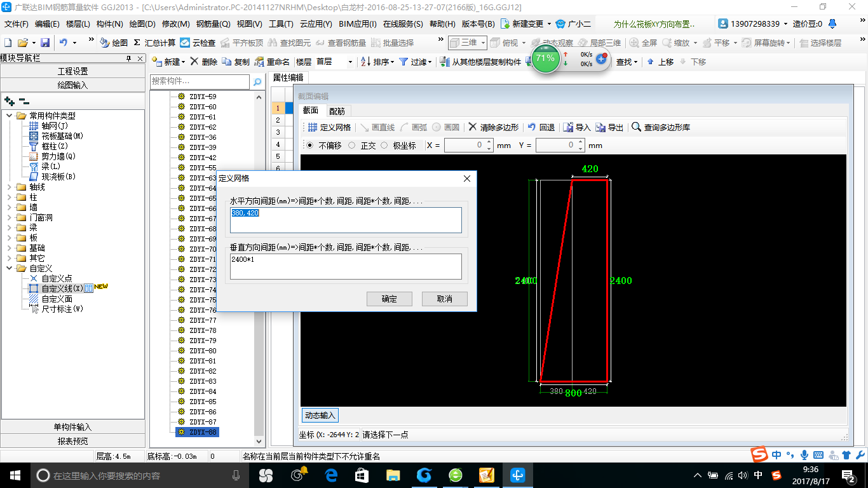
Task: Click the collapse-all tree minus icon
Action: pyautogui.click(x=24, y=100)
